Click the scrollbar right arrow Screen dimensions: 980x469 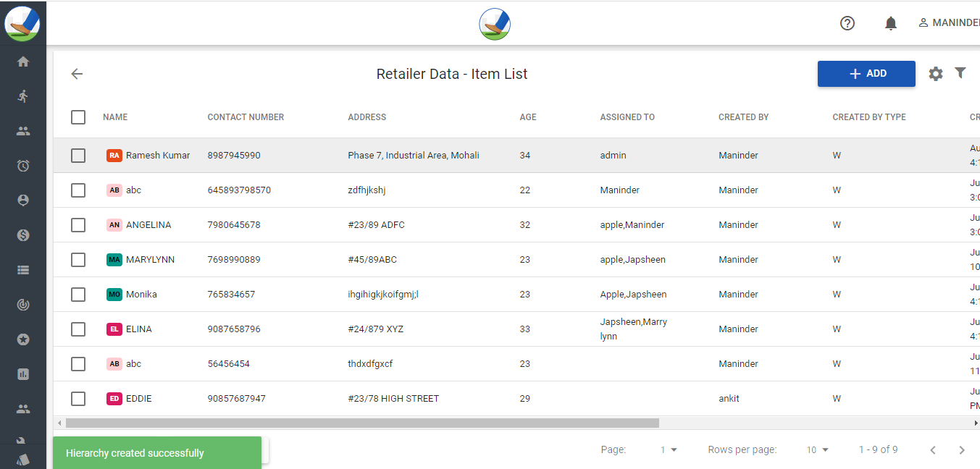click(x=976, y=423)
